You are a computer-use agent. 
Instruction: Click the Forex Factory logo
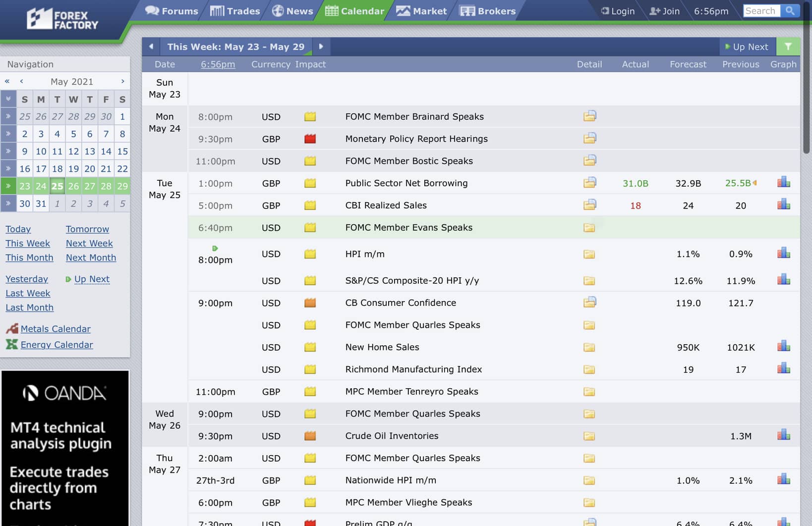[x=62, y=19]
